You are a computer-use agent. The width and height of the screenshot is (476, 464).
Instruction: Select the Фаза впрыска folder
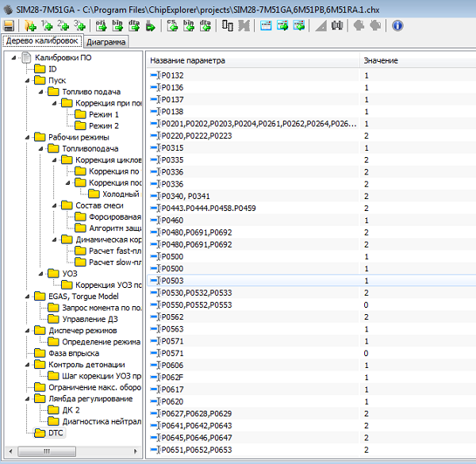74,353
